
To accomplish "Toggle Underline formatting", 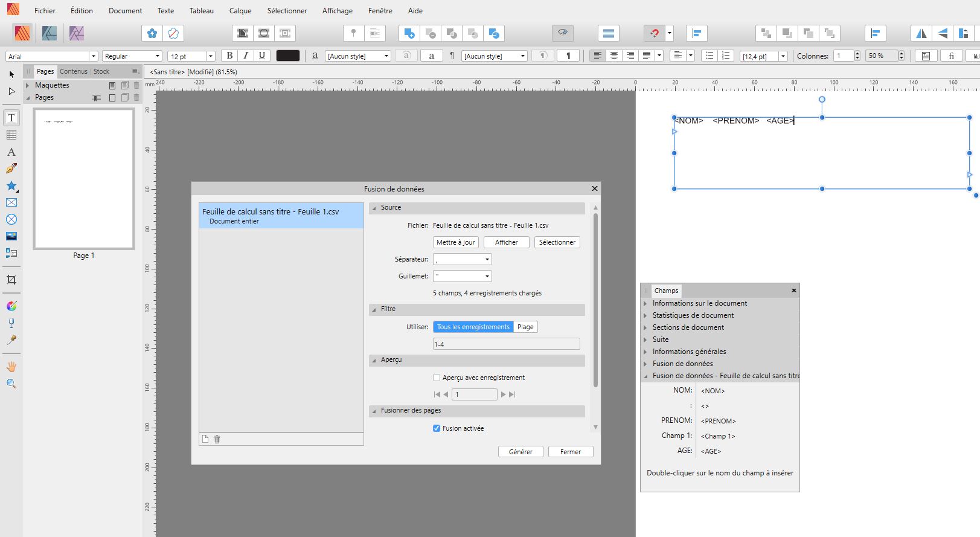I will tap(262, 56).
